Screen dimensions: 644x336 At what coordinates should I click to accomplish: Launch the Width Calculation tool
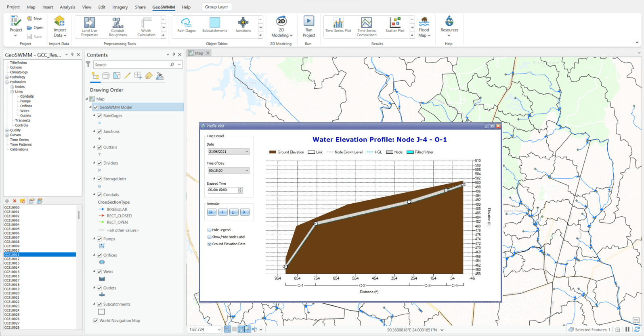[146, 27]
